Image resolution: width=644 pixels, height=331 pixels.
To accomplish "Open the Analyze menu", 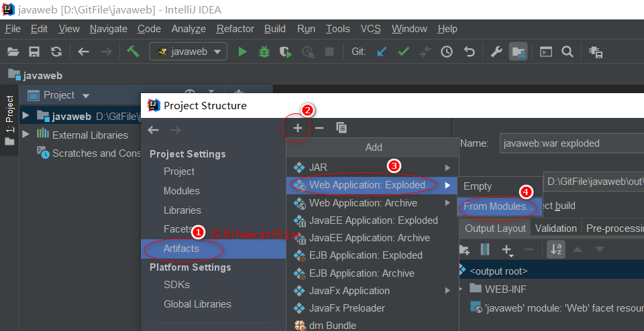I will [x=189, y=29].
